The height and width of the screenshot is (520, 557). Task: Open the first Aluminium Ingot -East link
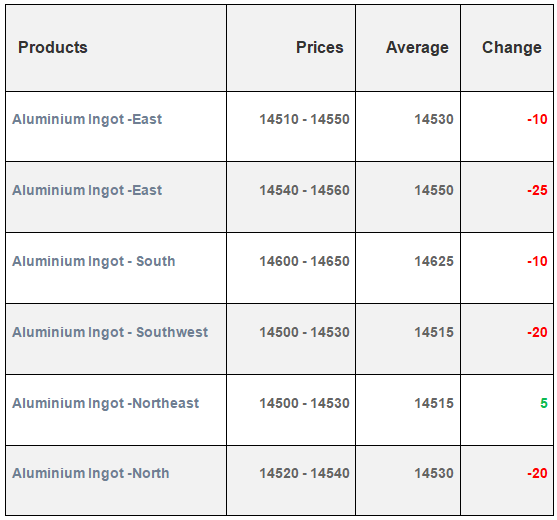[x=87, y=119]
